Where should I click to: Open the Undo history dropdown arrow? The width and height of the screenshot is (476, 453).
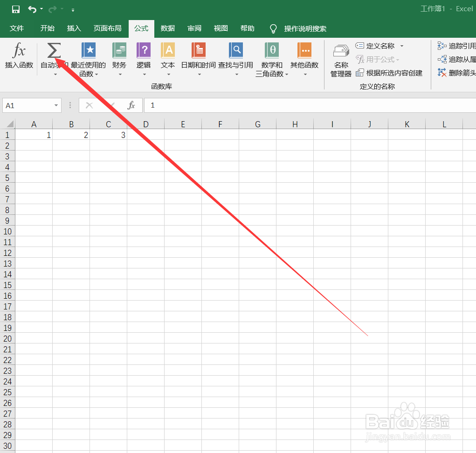[x=41, y=9]
